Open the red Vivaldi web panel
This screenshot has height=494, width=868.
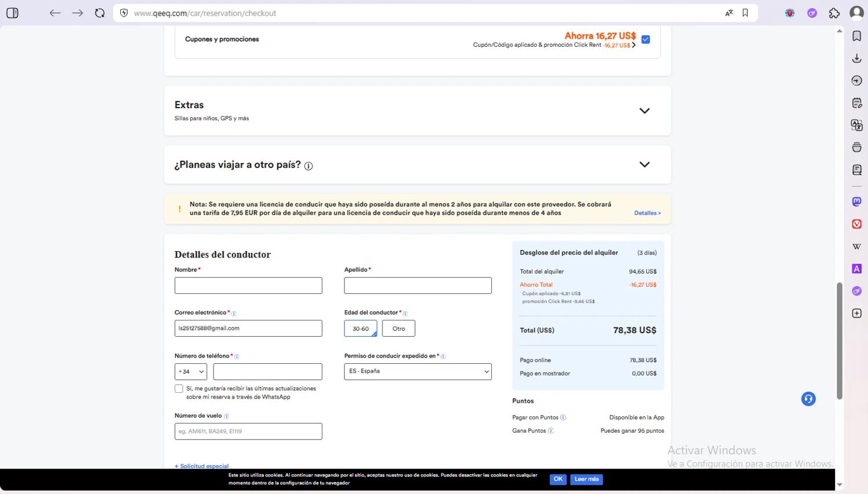(x=857, y=224)
